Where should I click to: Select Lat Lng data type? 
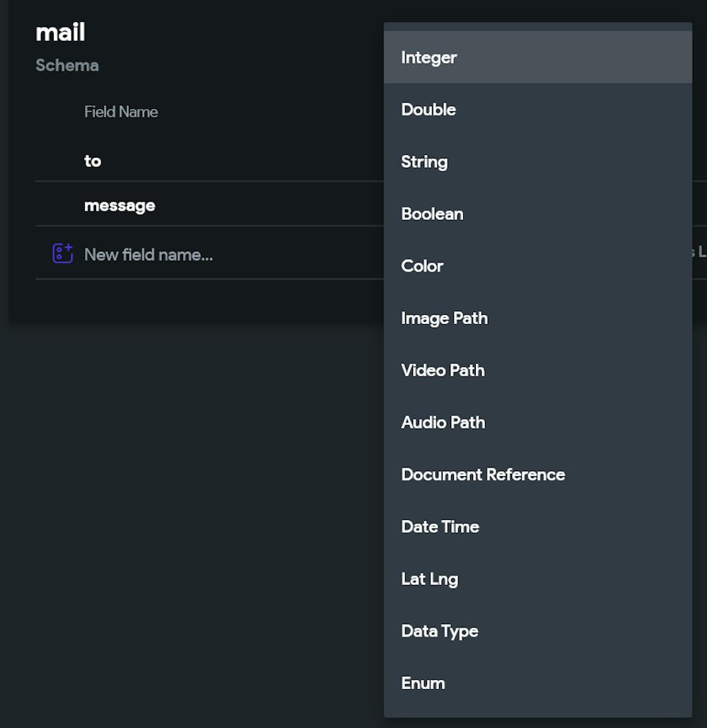(x=430, y=579)
